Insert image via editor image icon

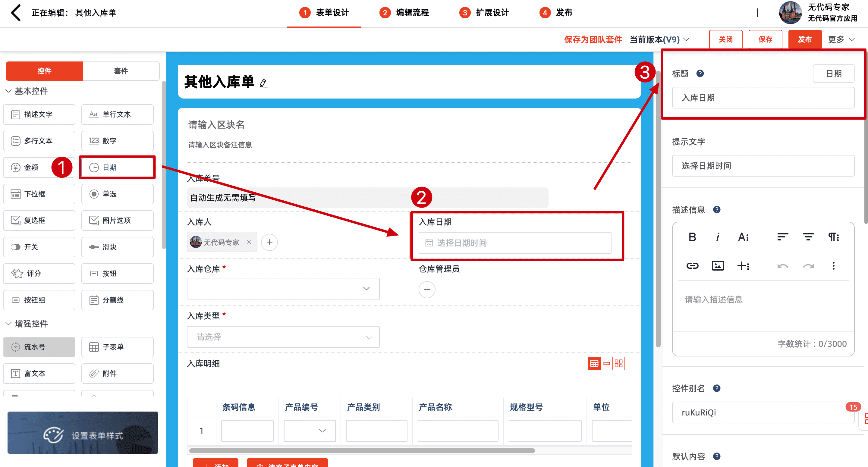(717, 266)
